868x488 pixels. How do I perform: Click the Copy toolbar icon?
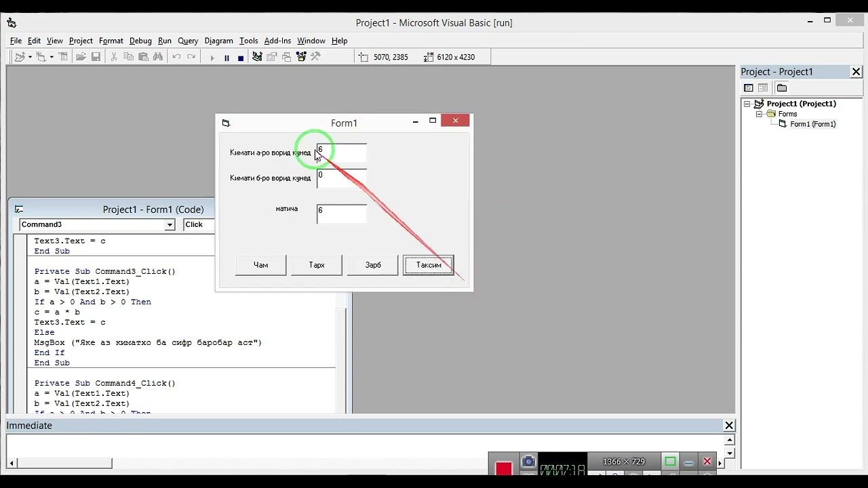tap(129, 57)
